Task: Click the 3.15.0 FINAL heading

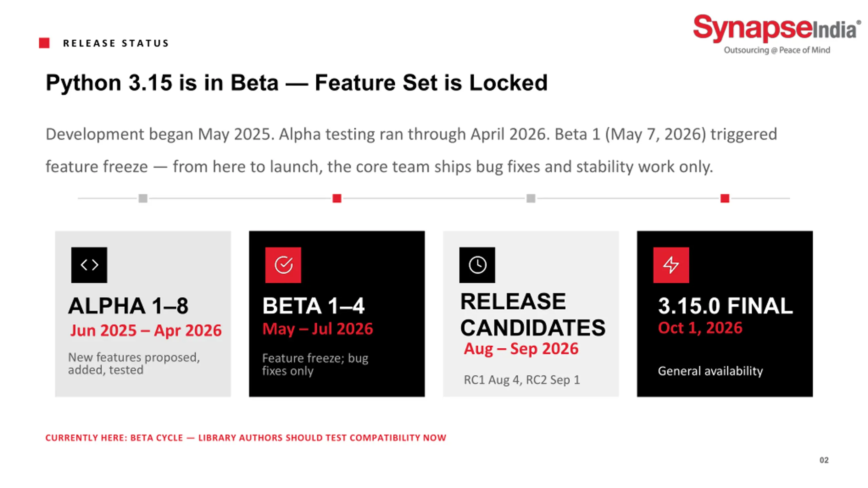Action: (726, 306)
